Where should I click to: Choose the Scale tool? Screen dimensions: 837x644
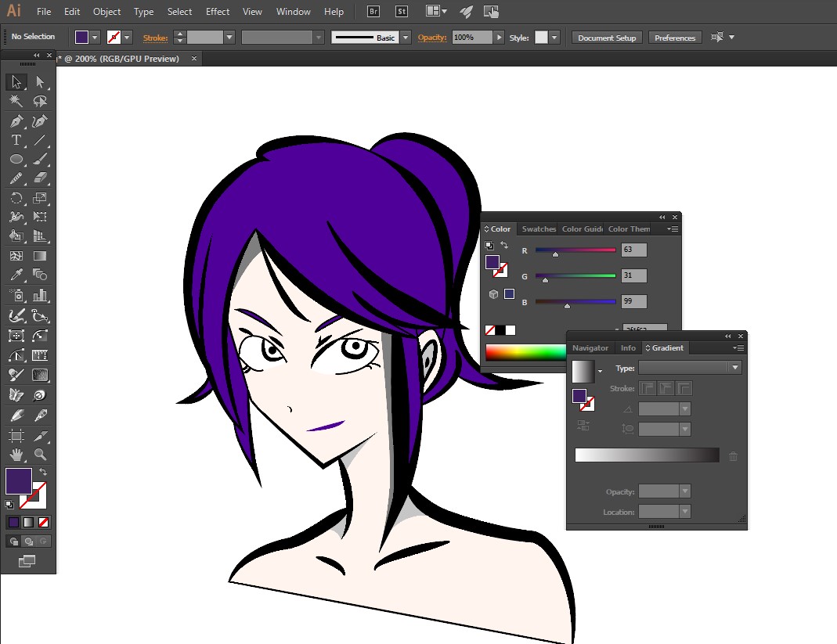click(x=40, y=198)
